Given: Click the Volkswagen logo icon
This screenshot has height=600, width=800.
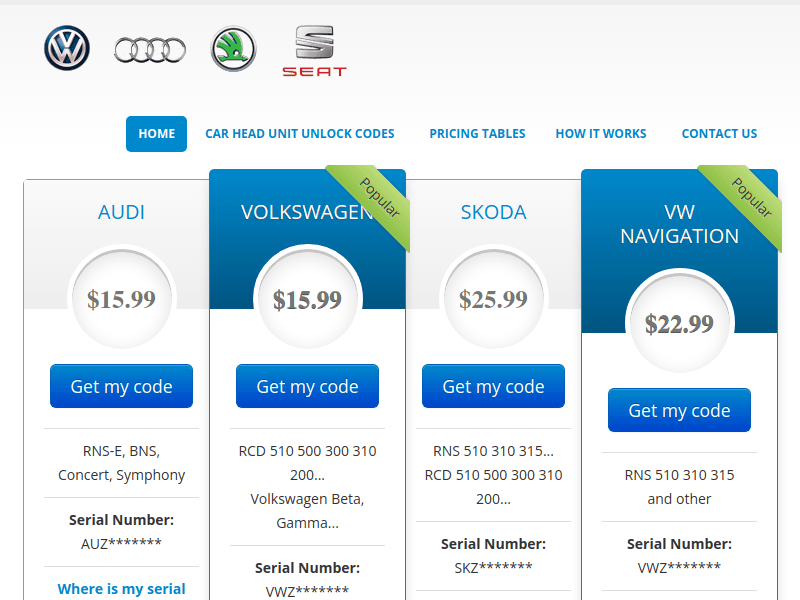Looking at the screenshot, I should pyautogui.click(x=65, y=47).
